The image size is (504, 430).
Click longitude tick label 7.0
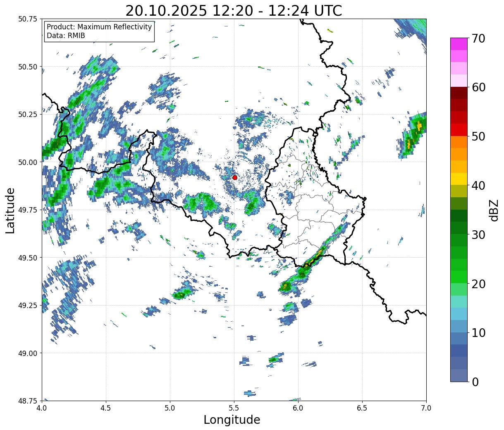coord(426,408)
